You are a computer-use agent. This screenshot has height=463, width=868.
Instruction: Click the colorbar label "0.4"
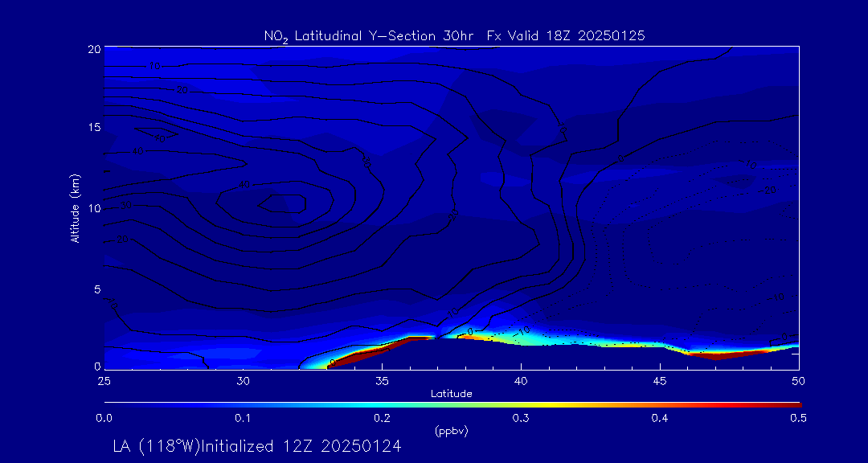tap(660, 418)
